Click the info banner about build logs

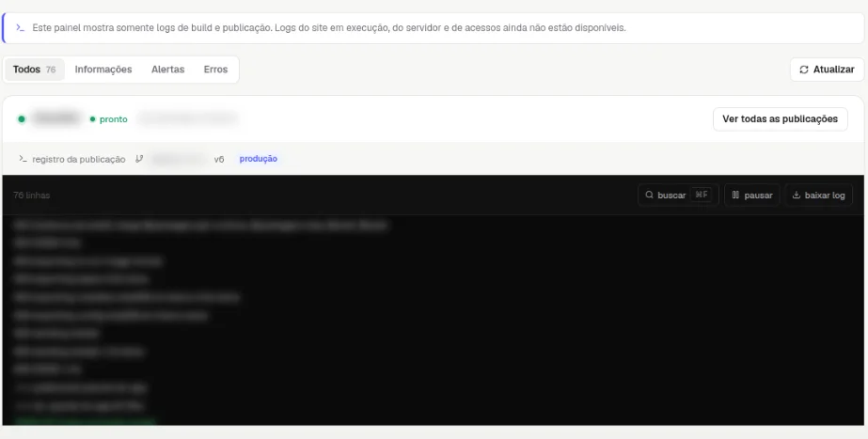tap(434, 27)
